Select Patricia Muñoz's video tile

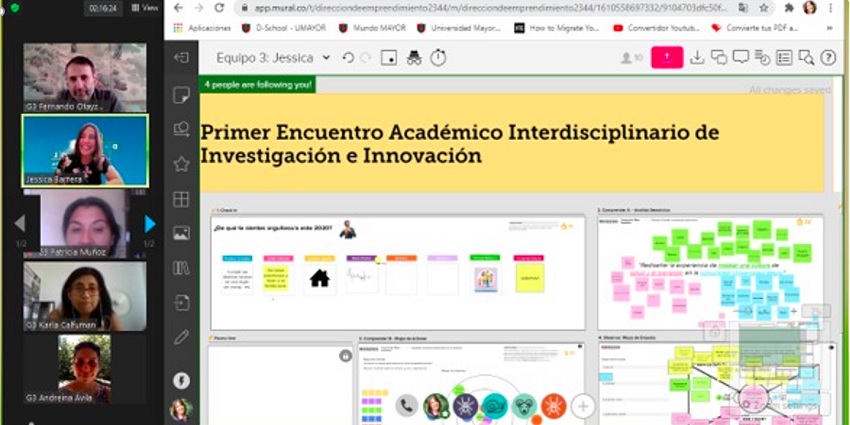[85, 223]
